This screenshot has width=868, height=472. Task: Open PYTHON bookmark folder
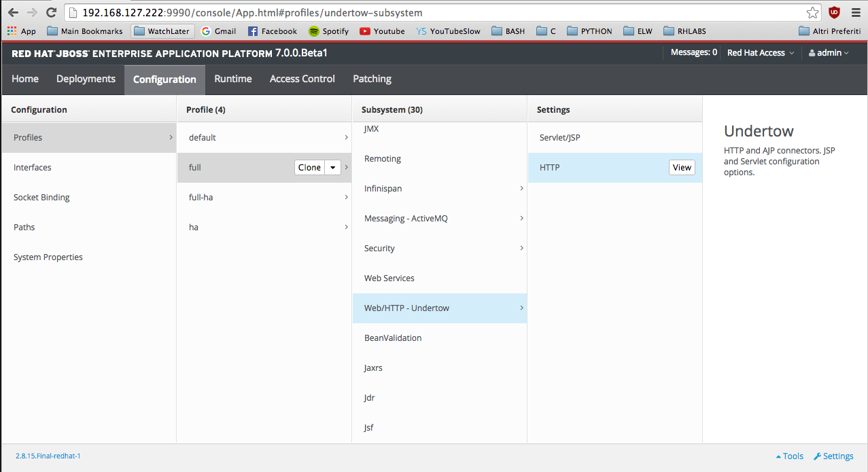point(589,31)
